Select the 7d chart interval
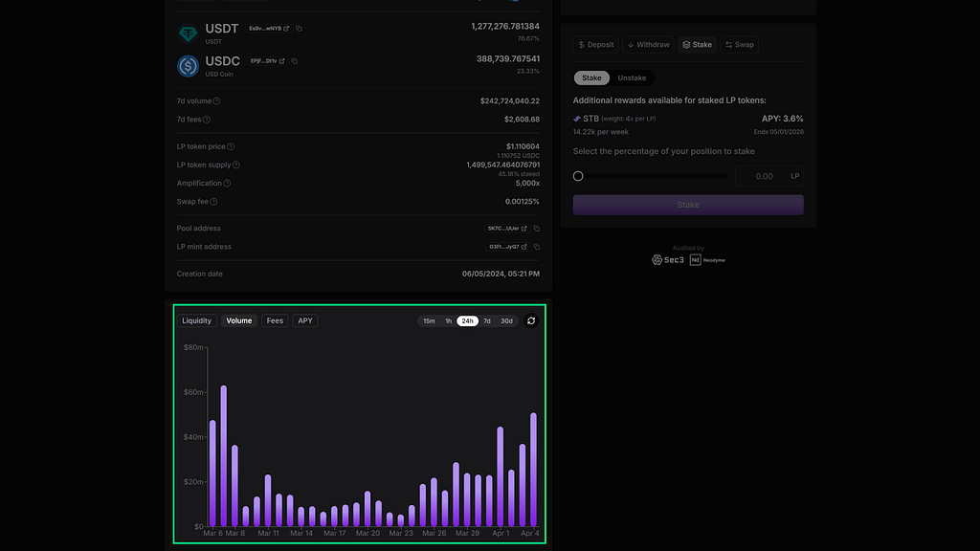 pyautogui.click(x=487, y=321)
